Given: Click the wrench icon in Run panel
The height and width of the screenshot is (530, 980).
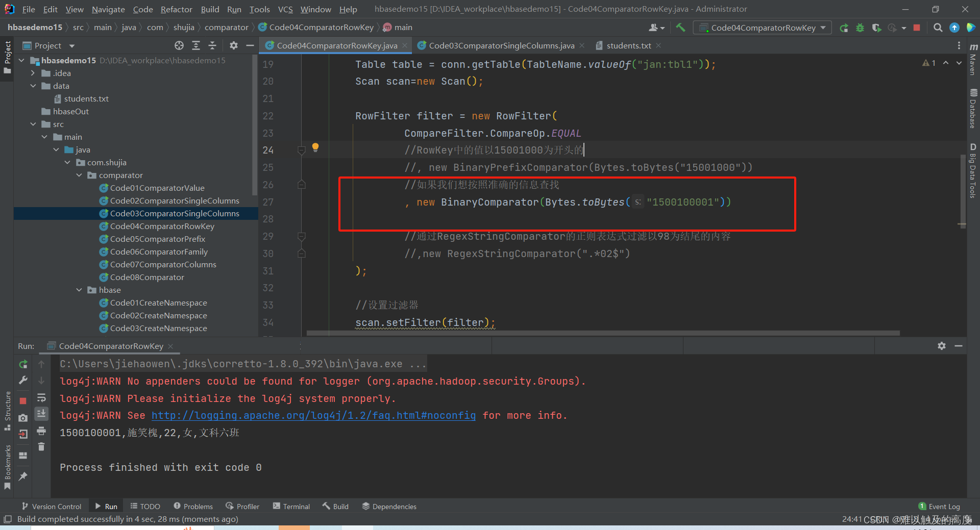Looking at the screenshot, I should tap(23, 381).
